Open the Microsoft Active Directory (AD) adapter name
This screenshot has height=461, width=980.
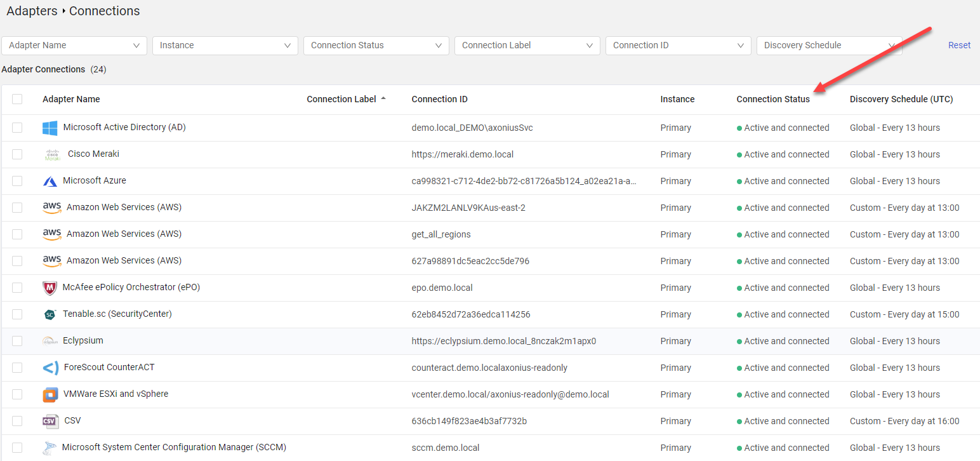click(x=124, y=128)
